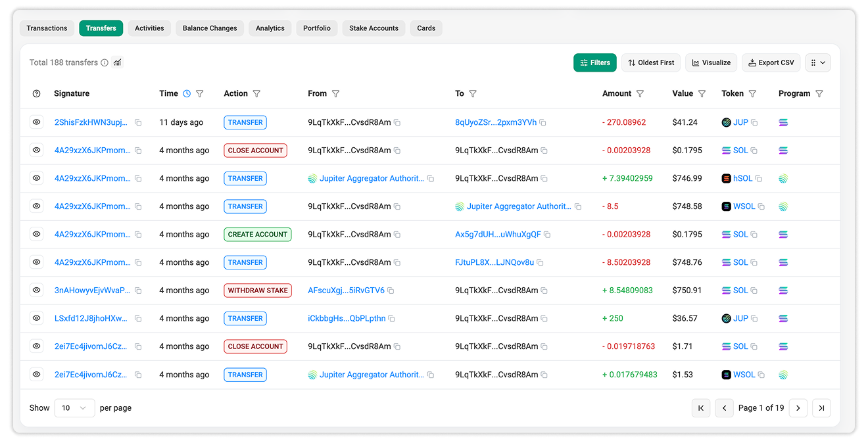Toggle eye icon for the CREATE ACCOUNT row
Image resolution: width=868 pixels, height=443 pixels.
pyautogui.click(x=37, y=234)
